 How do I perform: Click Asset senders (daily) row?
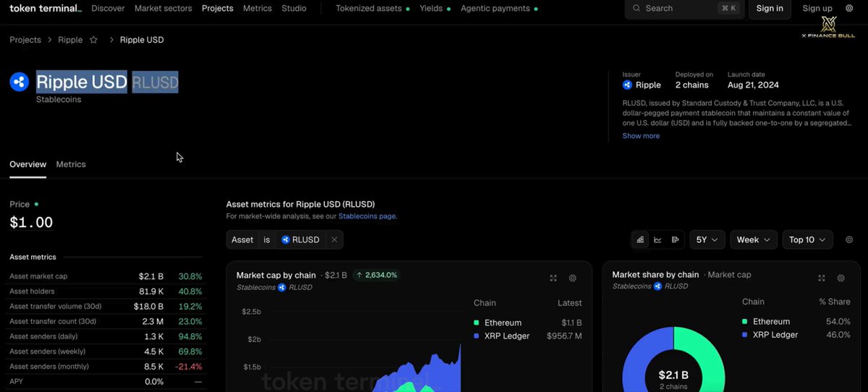click(x=106, y=336)
